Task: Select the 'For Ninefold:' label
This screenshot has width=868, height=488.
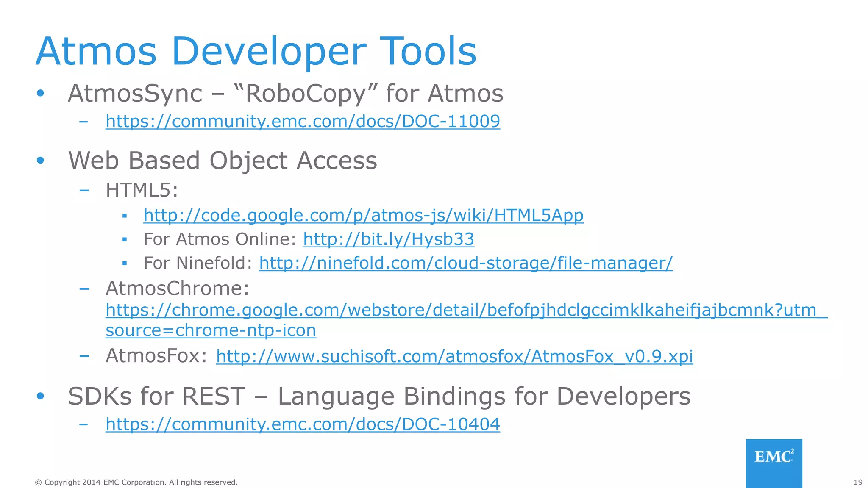Action: click(x=198, y=263)
